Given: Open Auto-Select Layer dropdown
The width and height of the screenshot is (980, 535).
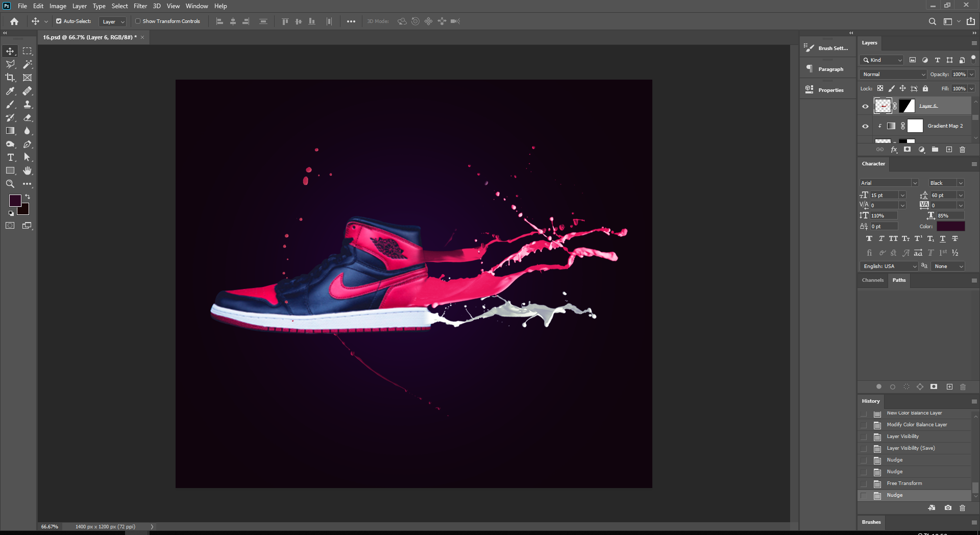Looking at the screenshot, I should (x=112, y=21).
